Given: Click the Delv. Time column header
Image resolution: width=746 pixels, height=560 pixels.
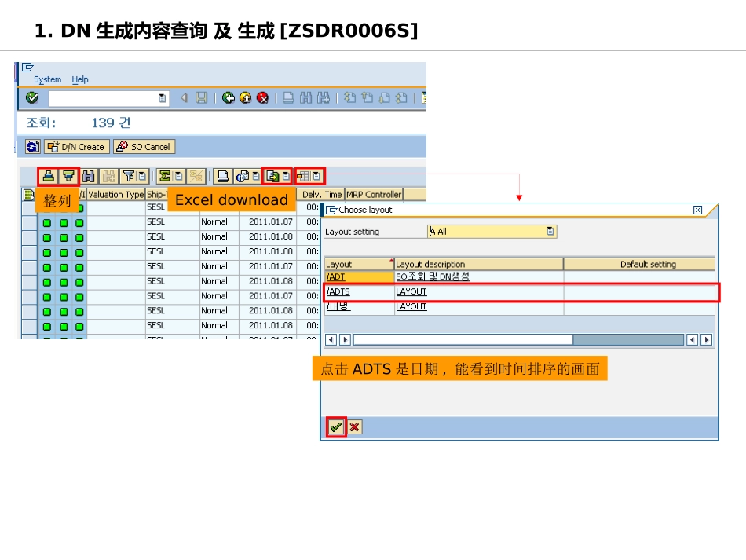Looking at the screenshot, I should point(322,195).
